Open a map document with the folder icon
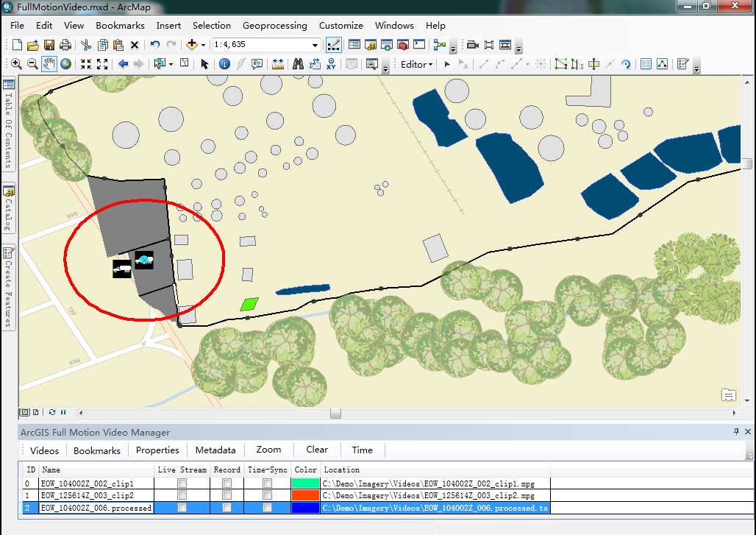 click(x=33, y=45)
